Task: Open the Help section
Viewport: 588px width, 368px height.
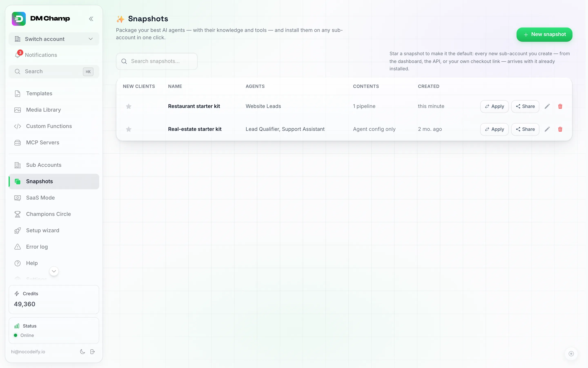Action: [x=54, y=263]
